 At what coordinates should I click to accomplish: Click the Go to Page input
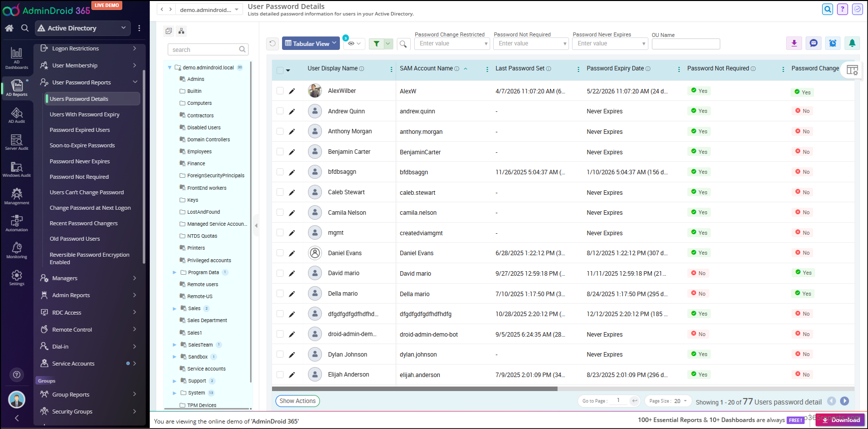(618, 401)
